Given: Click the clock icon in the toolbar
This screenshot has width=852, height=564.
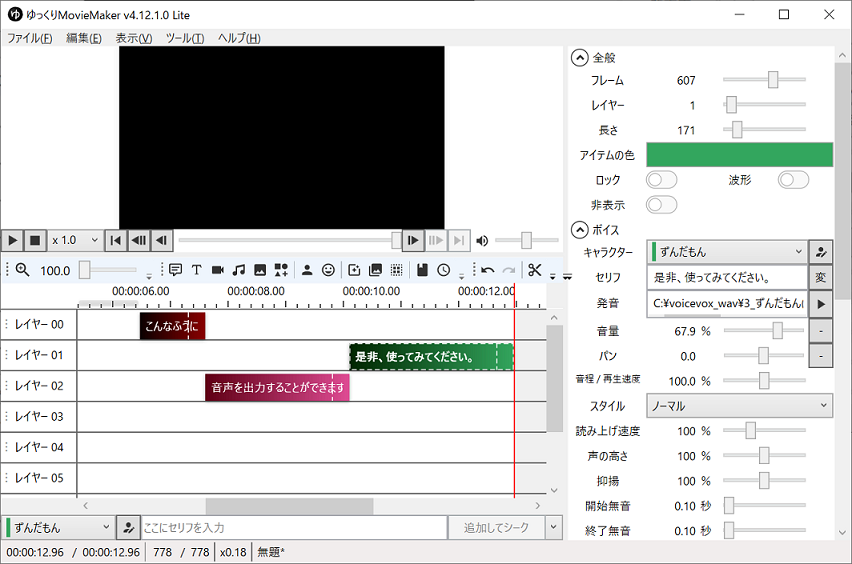Looking at the screenshot, I should pyautogui.click(x=443, y=270).
